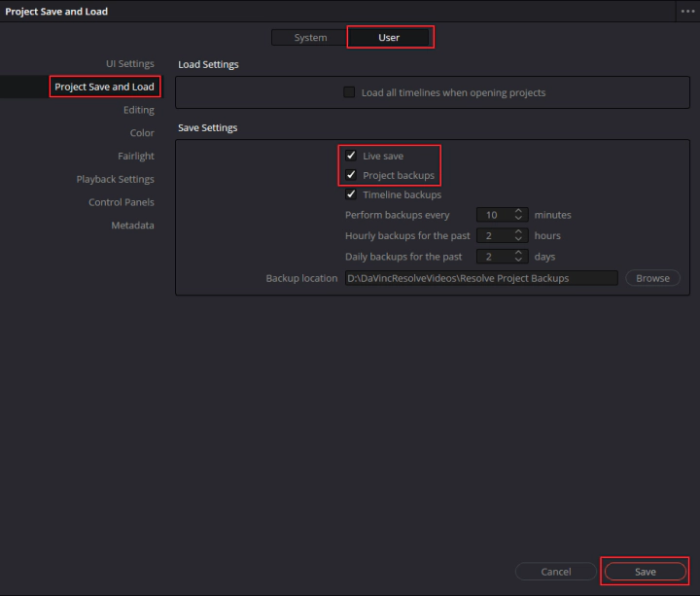The width and height of the screenshot is (700, 596).
Task: Increase Perform backups every minutes value
Action: click(518, 211)
